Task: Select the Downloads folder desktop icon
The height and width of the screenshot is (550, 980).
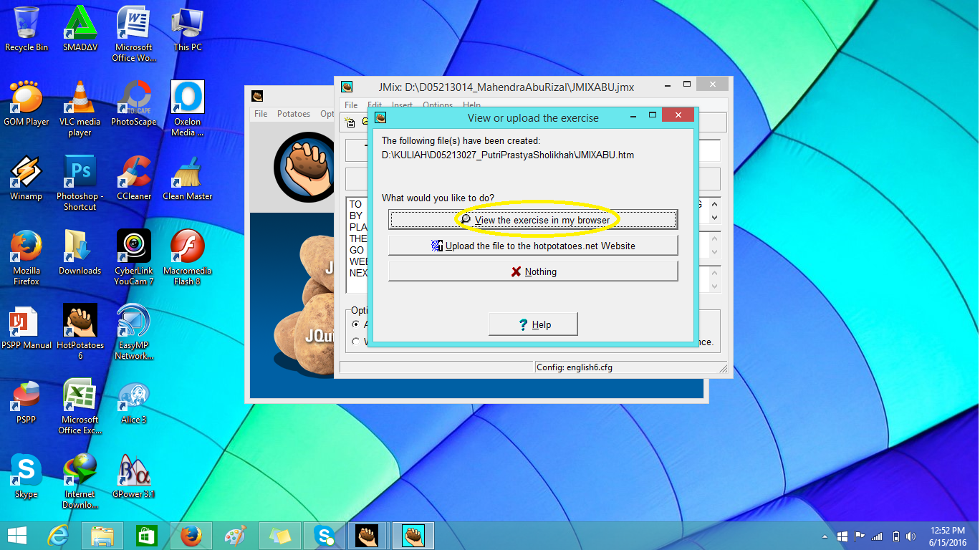Action: (x=80, y=254)
